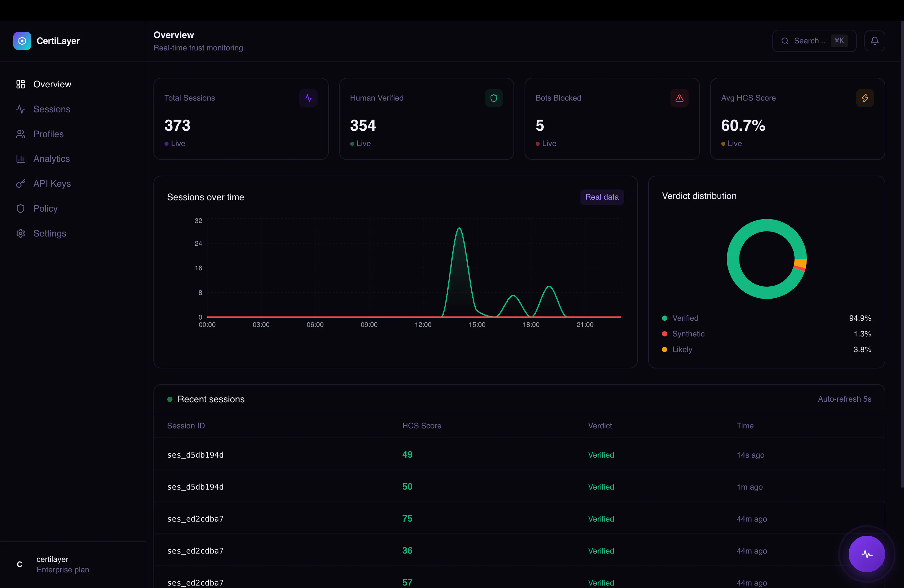The width and height of the screenshot is (904, 588).
Task: Select the Synthetic legend red swatch
Action: [x=664, y=334]
